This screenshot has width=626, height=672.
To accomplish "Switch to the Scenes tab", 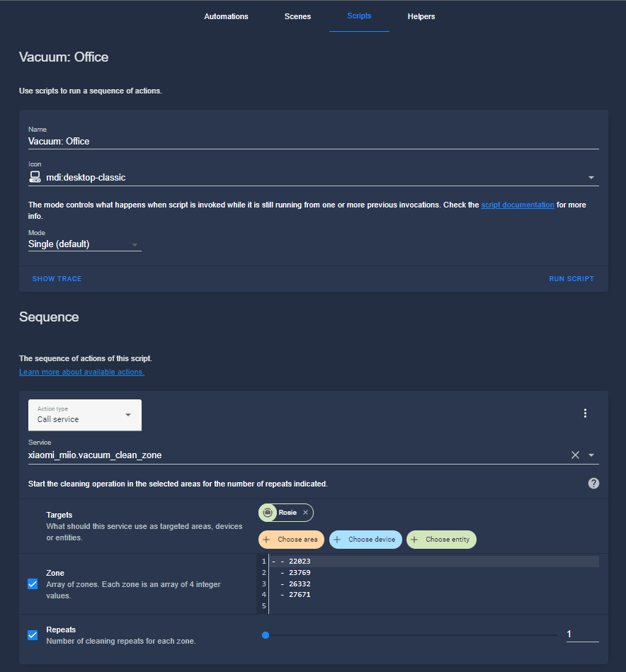I will click(x=297, y=16).
